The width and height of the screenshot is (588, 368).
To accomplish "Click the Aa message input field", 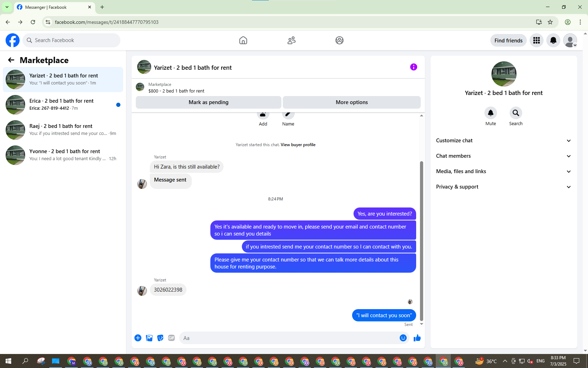I will 289,338.
